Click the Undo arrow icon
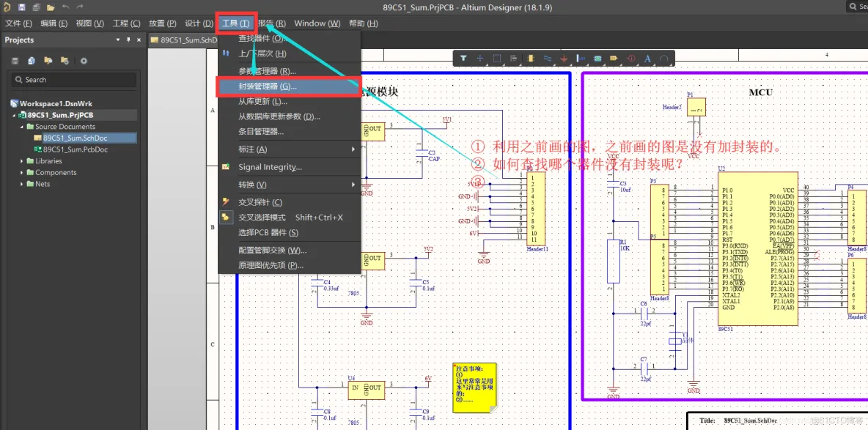The width and height of the screenshot is (868, 430). [x=66, y=7]
